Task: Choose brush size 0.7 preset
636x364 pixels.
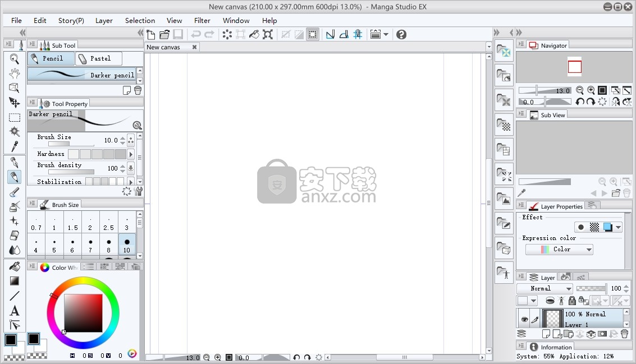Action: [x=36, y=222]
